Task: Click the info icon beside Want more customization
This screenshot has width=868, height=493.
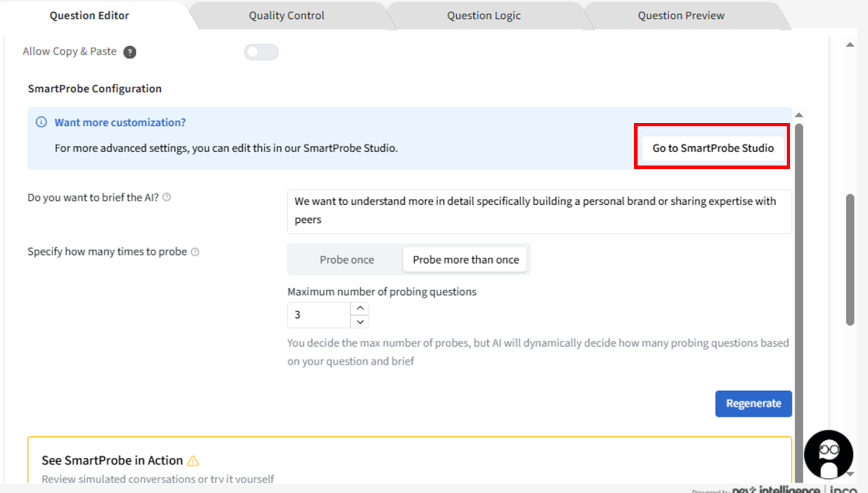Action: pos(42,122)
